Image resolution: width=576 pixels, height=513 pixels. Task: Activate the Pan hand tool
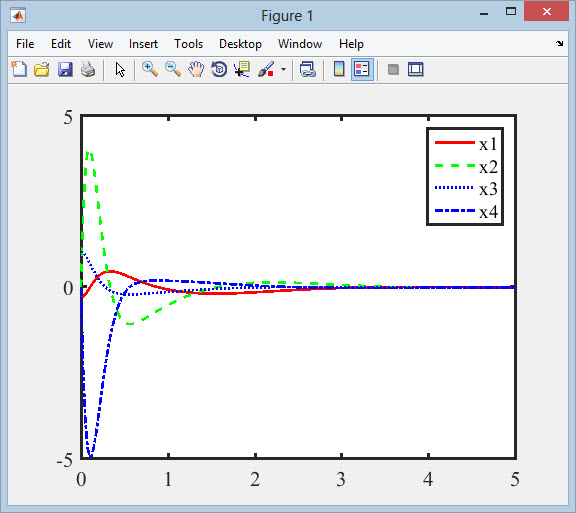coord(196,69)
